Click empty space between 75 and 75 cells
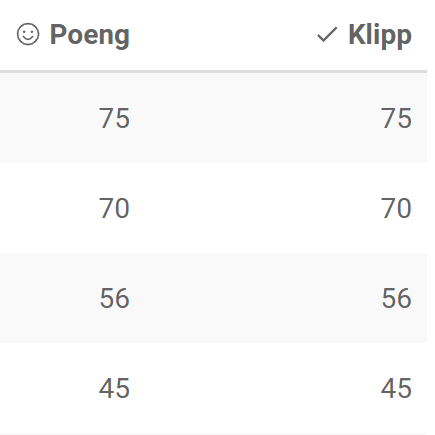The height and width of the screenshot is (435, 435). (255, 118)
